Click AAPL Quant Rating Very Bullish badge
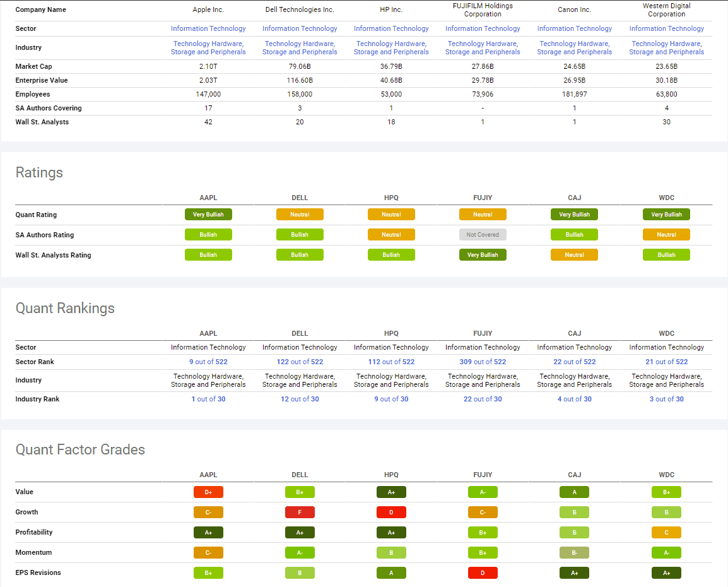 (x=208, y=215)
